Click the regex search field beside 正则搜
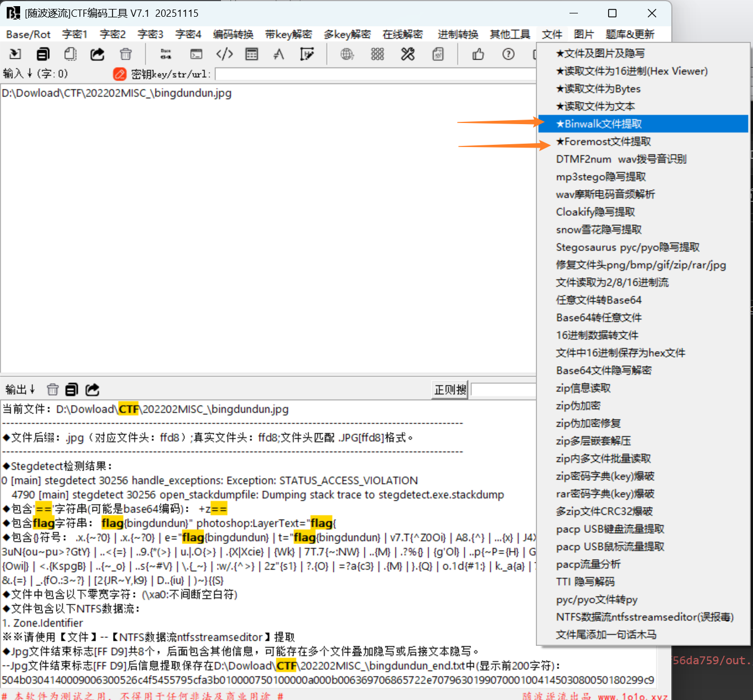The width and height of the screenshot is (753, 700). coord(503,390)
